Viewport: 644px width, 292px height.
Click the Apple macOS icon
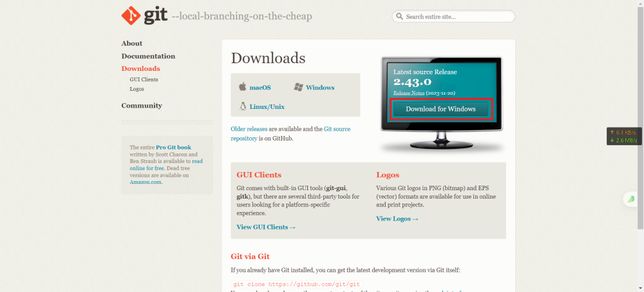click(x=242, y=87)
